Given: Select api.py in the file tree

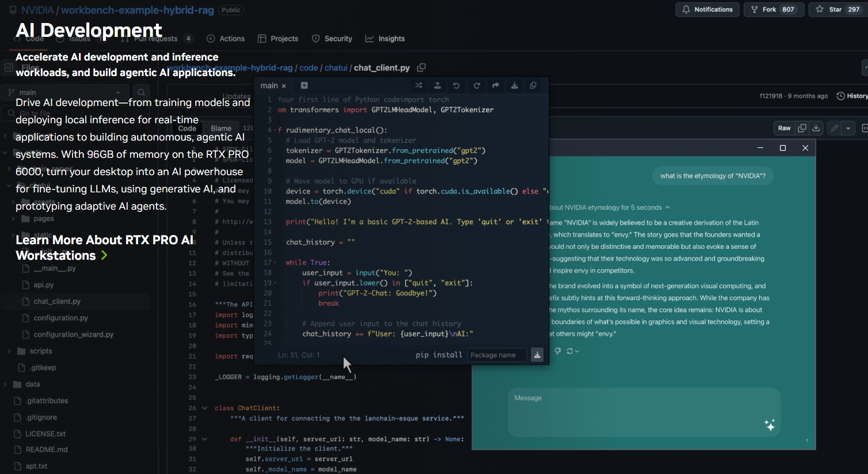Looking at the screenshot, I should pyautogui.click(x=44, y=285).
